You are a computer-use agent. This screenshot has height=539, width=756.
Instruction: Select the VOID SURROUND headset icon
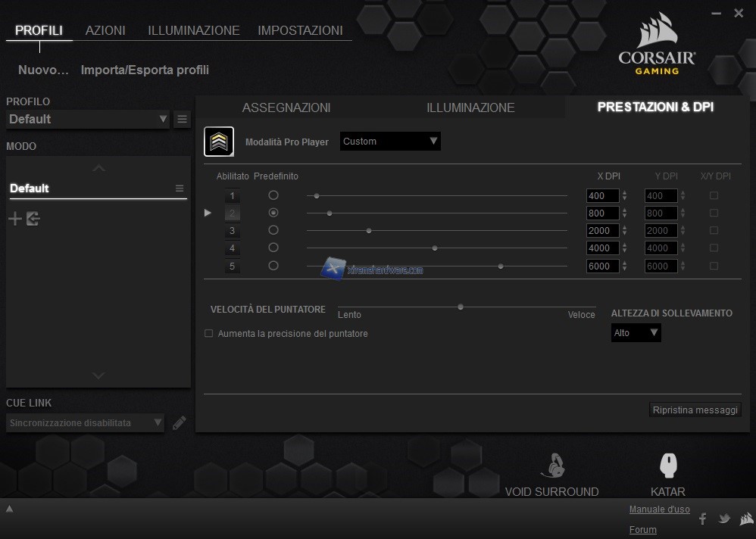(552, 466)
